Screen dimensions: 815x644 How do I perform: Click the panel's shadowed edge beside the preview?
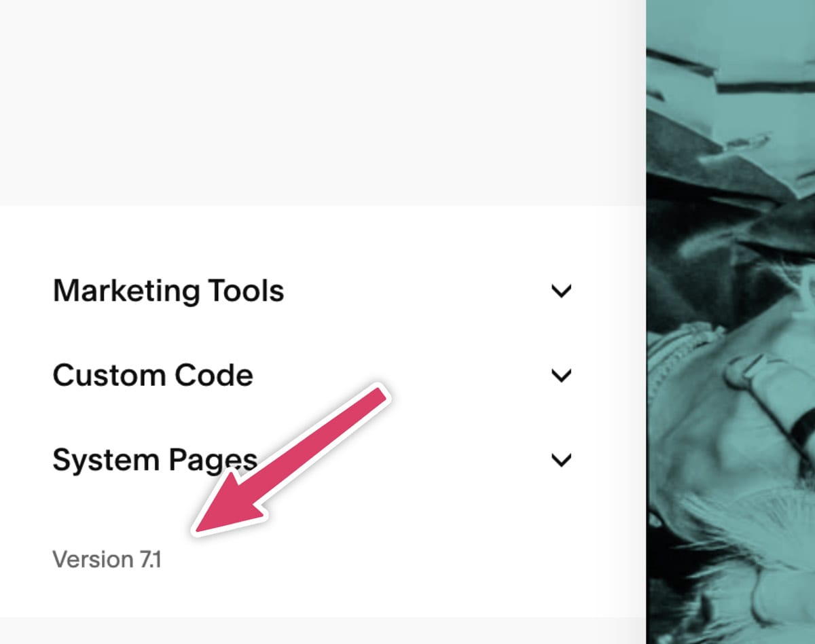click(x=642, y=322)
